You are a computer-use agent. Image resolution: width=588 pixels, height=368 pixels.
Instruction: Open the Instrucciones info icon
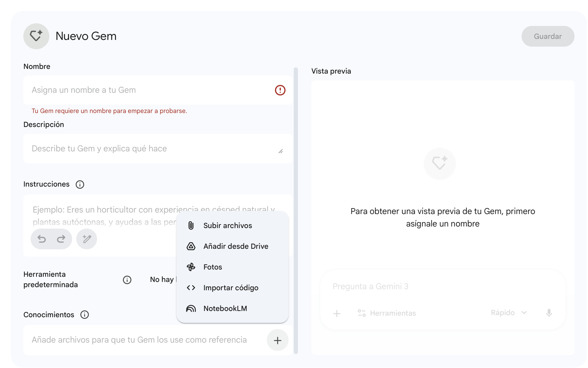(80, 185)
